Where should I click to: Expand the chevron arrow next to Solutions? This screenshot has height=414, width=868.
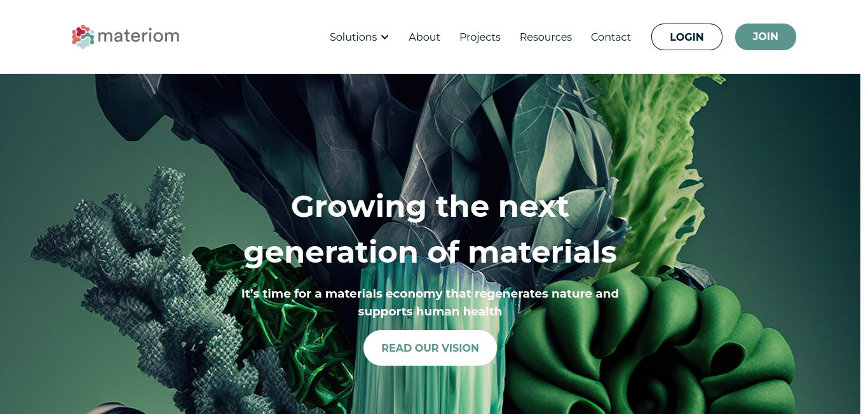[x=384, y=38]
